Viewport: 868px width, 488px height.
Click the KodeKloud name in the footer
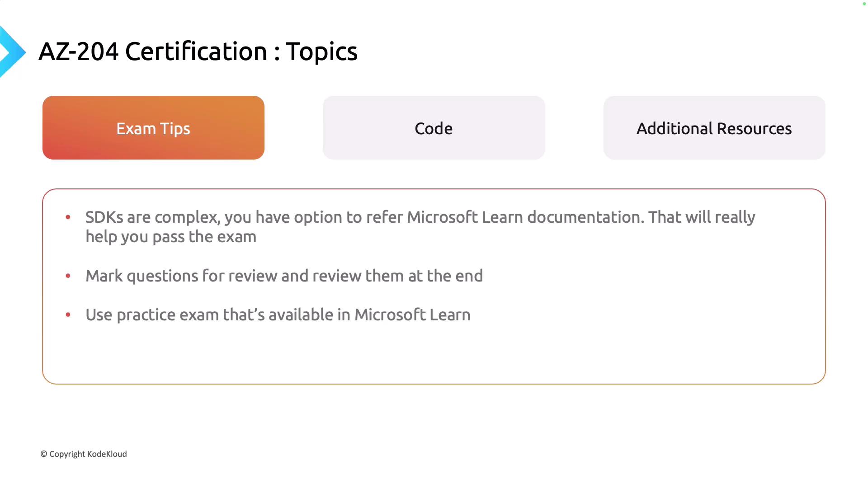tap(107, 454)
